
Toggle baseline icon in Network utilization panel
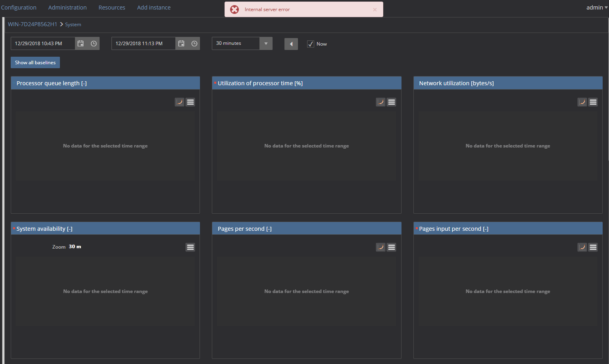582,102
